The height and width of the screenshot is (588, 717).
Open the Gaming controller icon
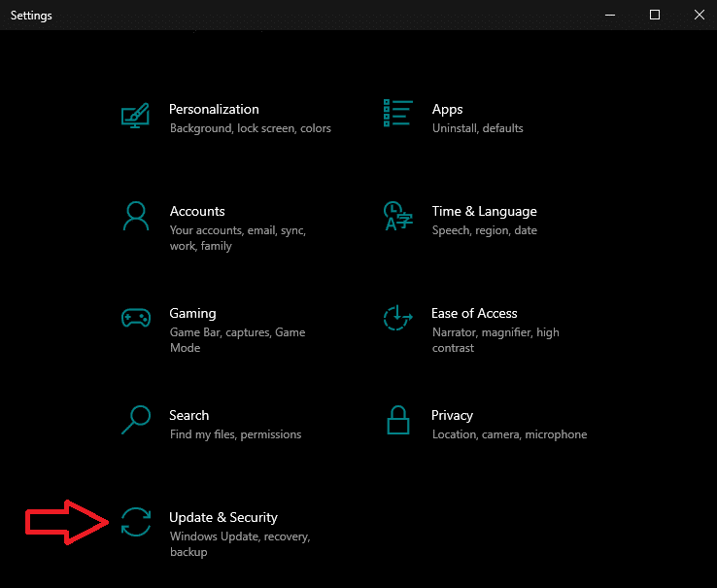coord(136,318)
